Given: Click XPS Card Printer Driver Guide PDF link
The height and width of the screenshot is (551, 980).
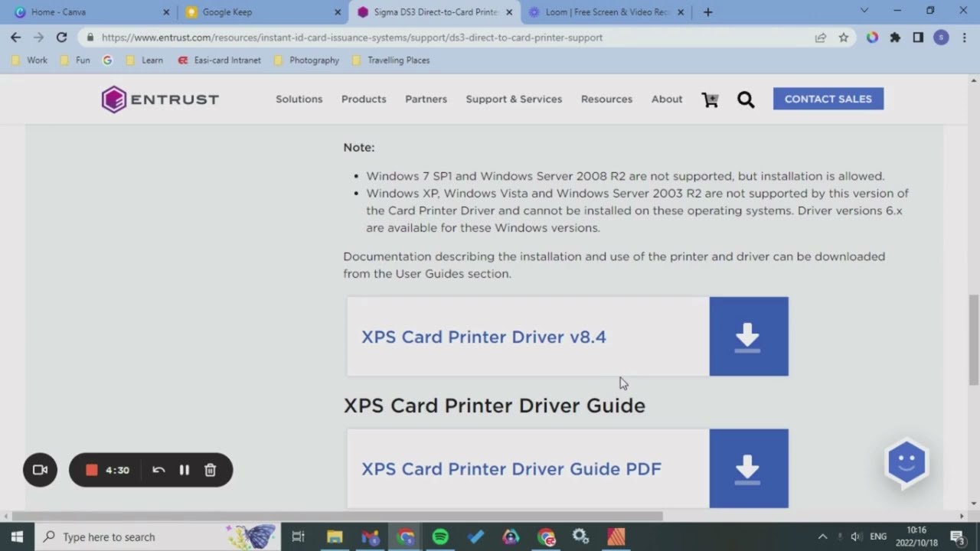Looking at the screenshot, I should pyautogui.click(x=511, y=468).
